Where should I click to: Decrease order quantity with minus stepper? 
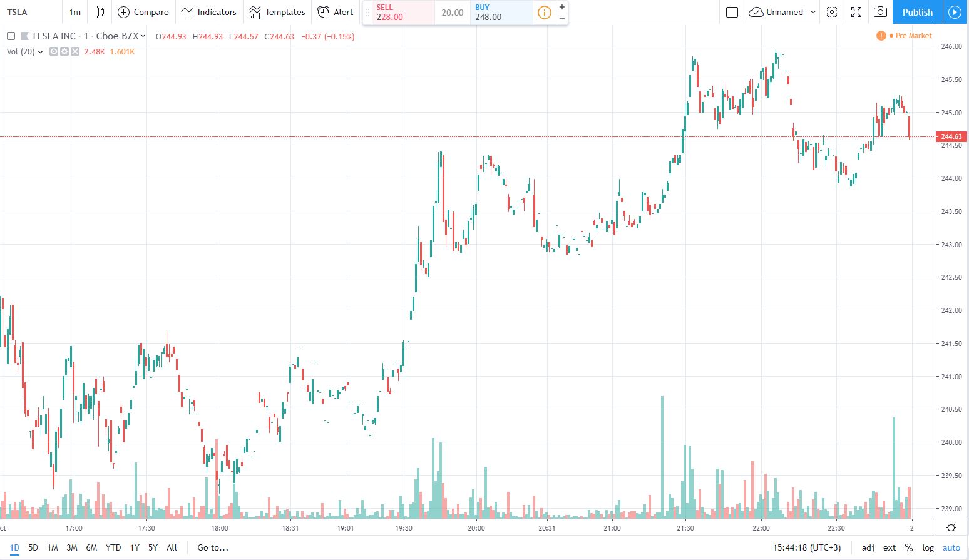click(x=562, y=18)
